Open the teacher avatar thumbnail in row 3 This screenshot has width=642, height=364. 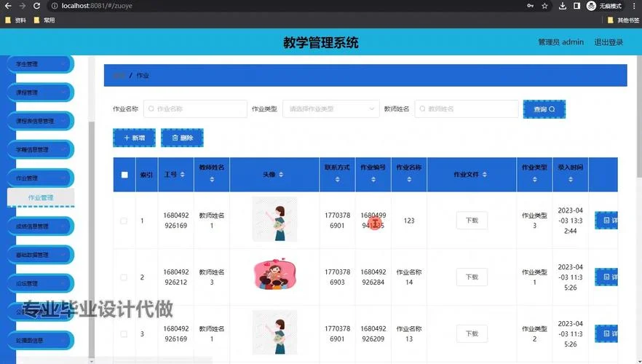click(x=274, y=333)
